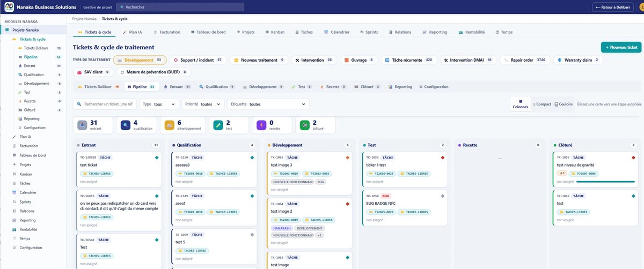Click red priority diamond on TK-1052 card
This screenshot has width=644, height=269.
coord(442,158)
